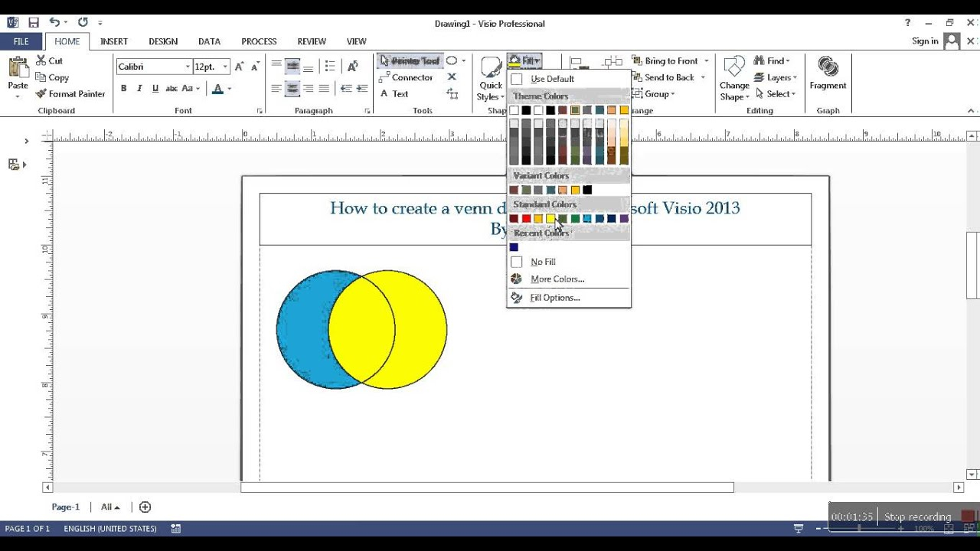Click the connection point X tool

452,77
